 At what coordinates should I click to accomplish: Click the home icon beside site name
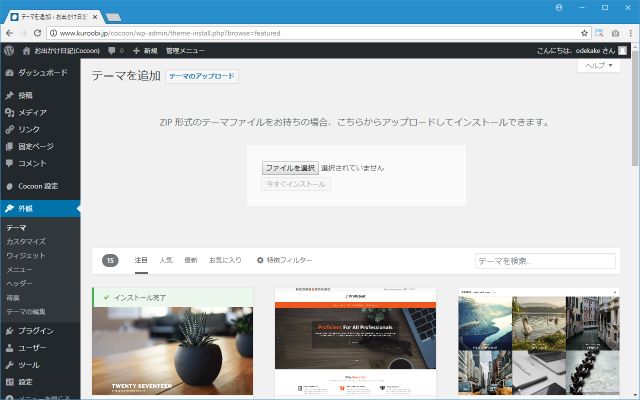(26, 50)
